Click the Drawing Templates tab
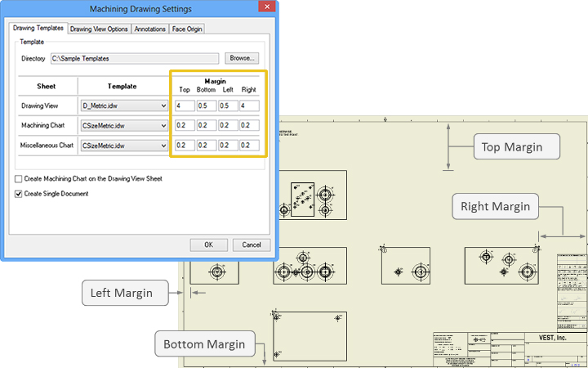The height and width of the screenshot is (368, 588). [38, 29]
